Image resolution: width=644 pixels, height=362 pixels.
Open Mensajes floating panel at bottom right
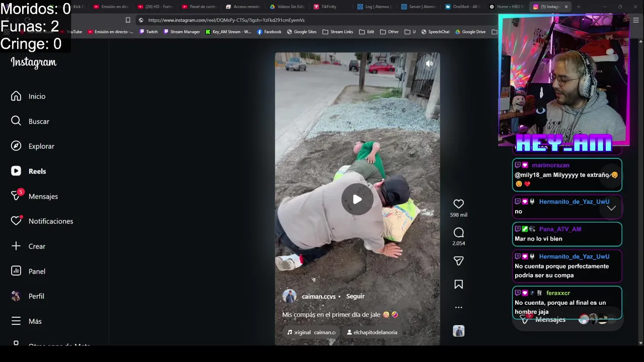click(567, 319)
